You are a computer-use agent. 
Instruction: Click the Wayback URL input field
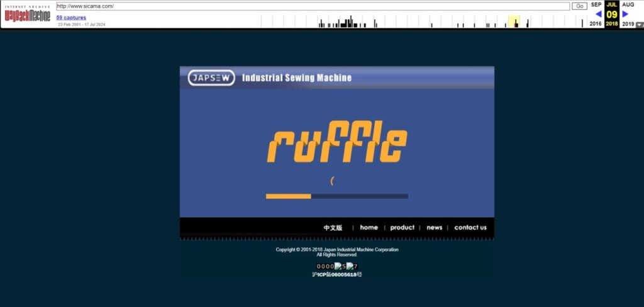[x=312, y=6]
